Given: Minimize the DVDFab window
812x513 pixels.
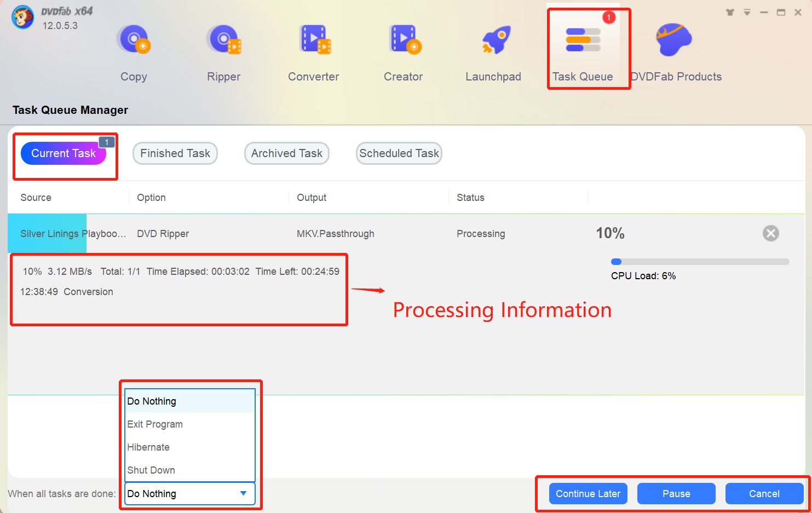Looking at the screenshot, I should 764,12.
